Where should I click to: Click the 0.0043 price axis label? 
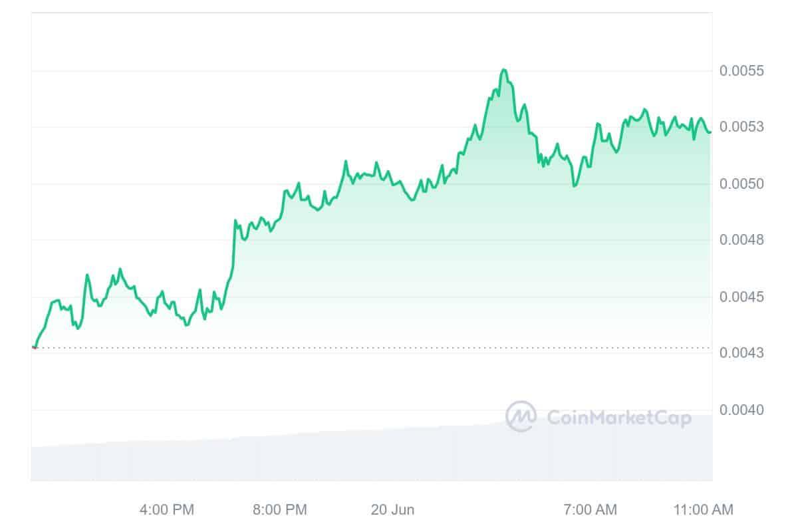coord(741,353)
